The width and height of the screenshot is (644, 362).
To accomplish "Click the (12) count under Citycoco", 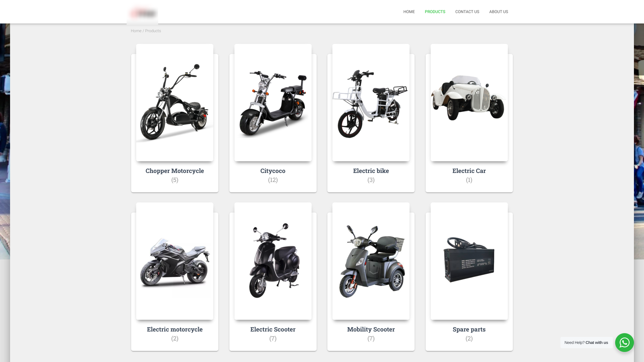I will [273, 180].
